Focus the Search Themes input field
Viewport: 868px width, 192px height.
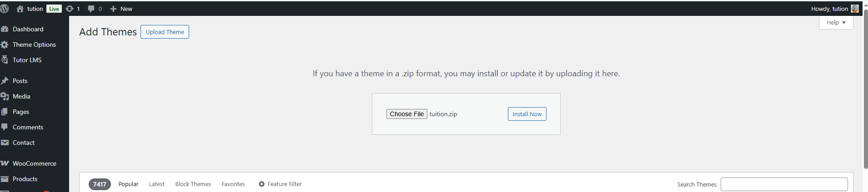point(784,184)
